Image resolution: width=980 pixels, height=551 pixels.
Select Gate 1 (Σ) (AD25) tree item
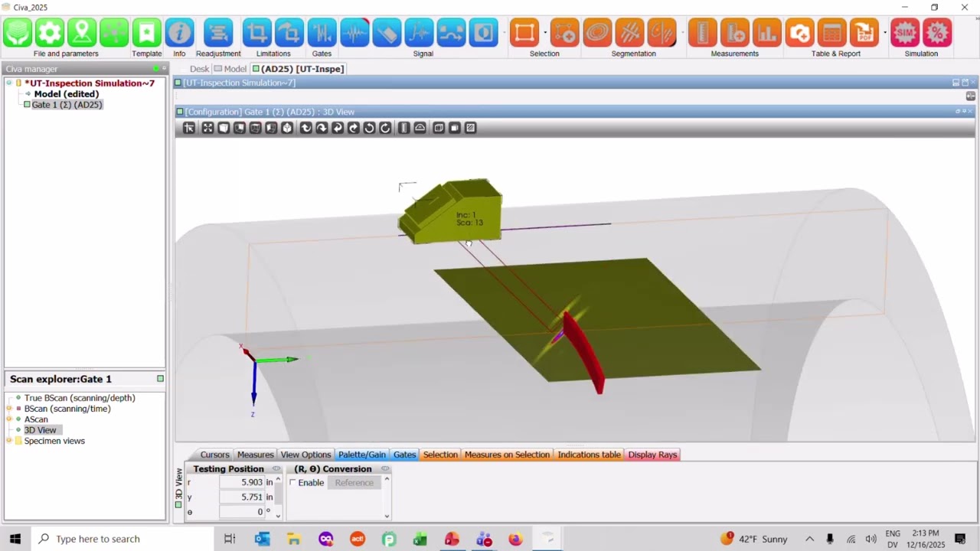click(67, 105)
